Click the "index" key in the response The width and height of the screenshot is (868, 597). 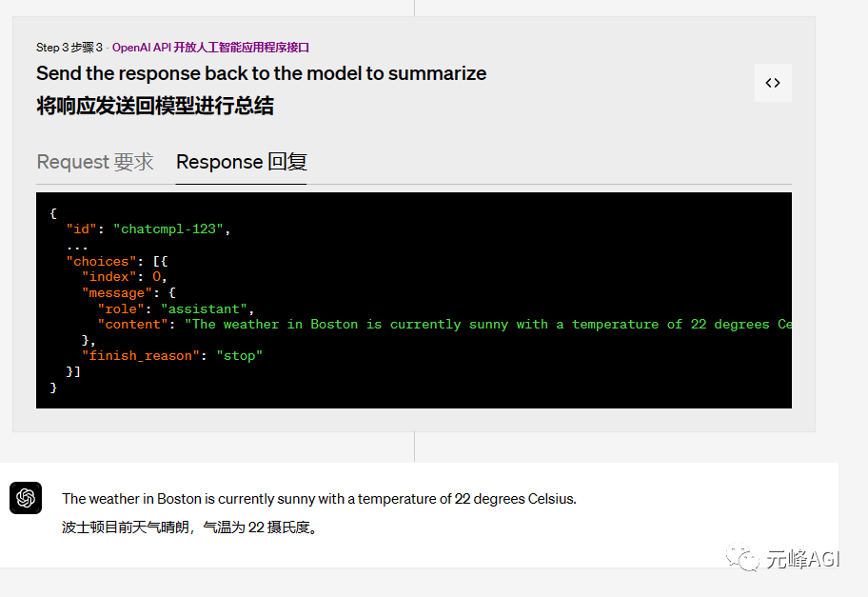tap(112, 277)
